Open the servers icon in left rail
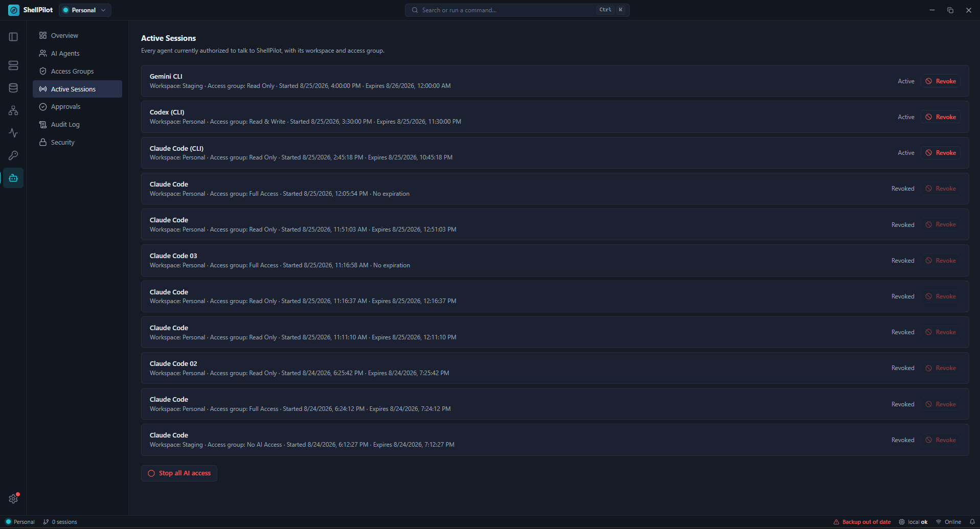 pyautogui.click(x=13, y=65)
